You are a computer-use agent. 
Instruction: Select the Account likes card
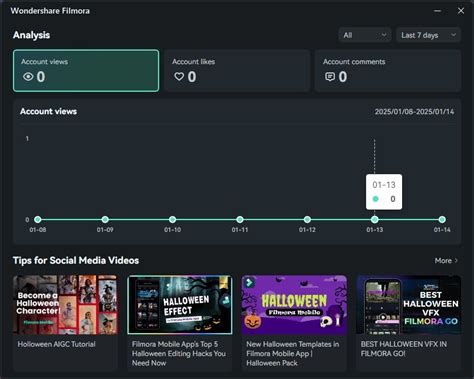(x=237, y=71)
